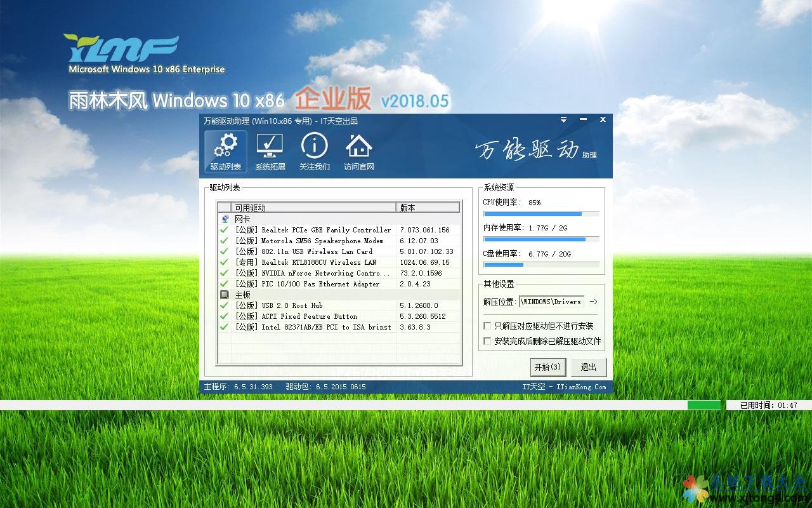Click version 6.12.07.03 cell
The image size is (812, 508).
[x=419, y=241]
